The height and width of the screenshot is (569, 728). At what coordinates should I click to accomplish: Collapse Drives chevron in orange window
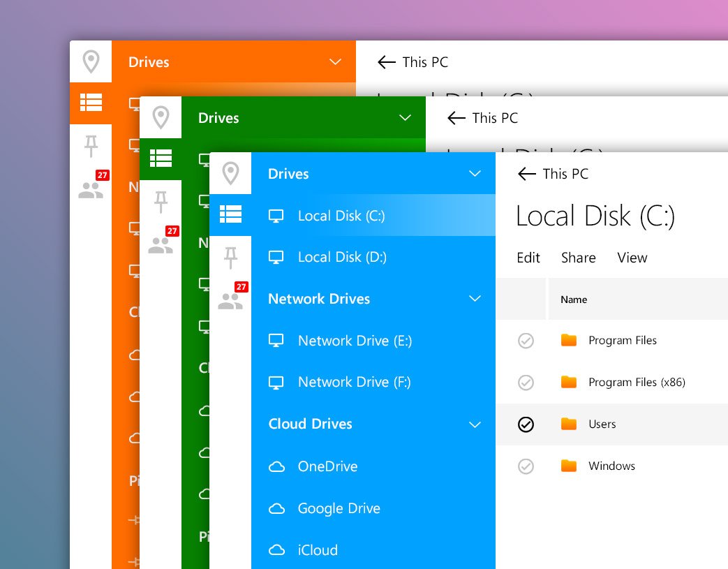[x=335, y=62]
